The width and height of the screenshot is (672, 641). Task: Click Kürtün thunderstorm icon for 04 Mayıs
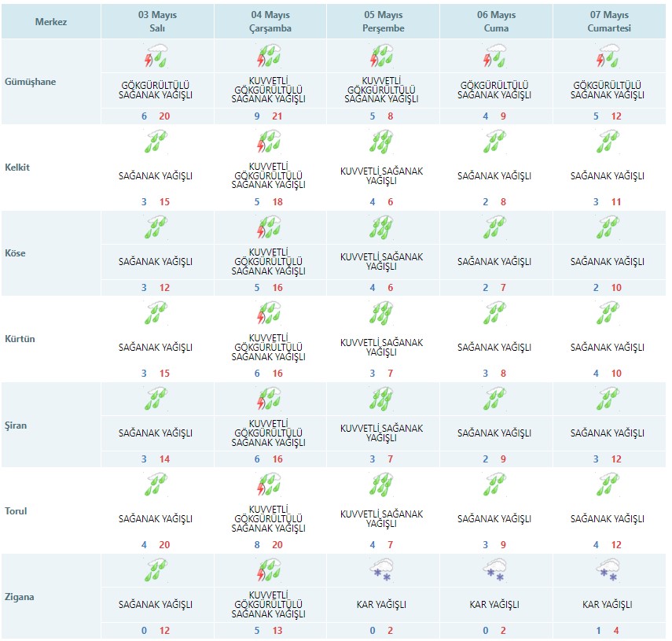pos(270,314)
